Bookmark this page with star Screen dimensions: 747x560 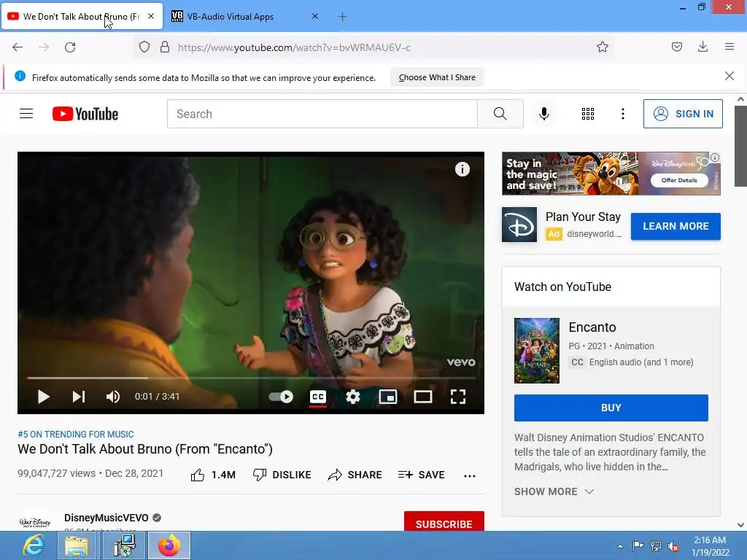click(602, 47)
